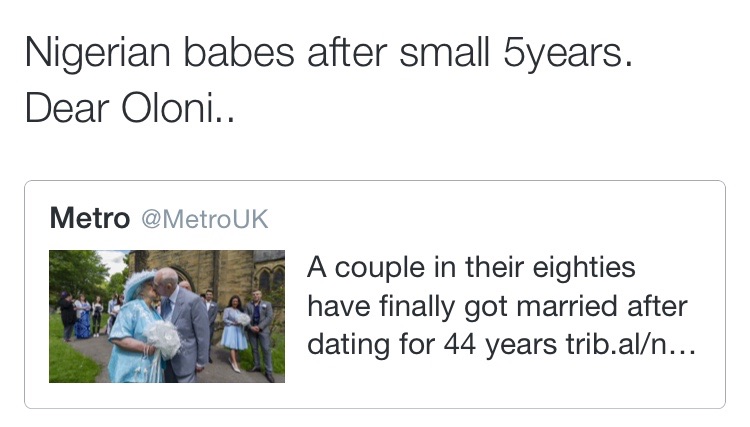Select the quoted headline 'A couple in their eighties'
Viewport: 750px width, 427px height.
(x=471, y=269)
